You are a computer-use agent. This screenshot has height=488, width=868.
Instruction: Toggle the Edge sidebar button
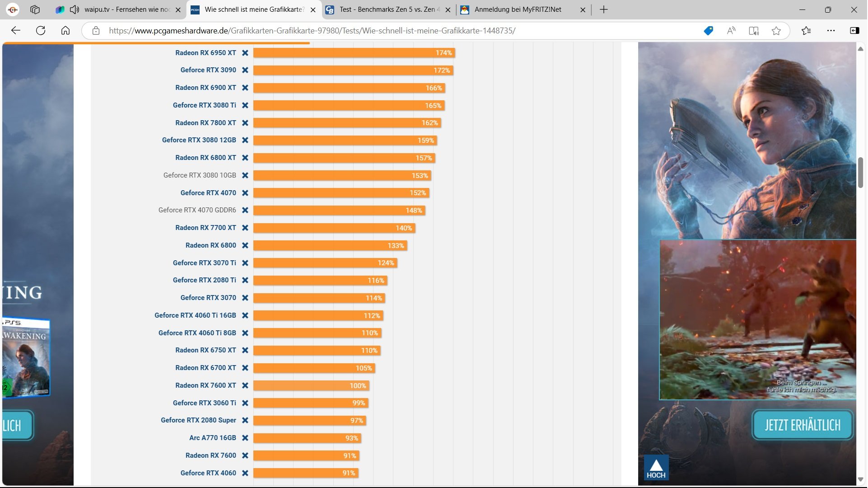click(854, 31)
